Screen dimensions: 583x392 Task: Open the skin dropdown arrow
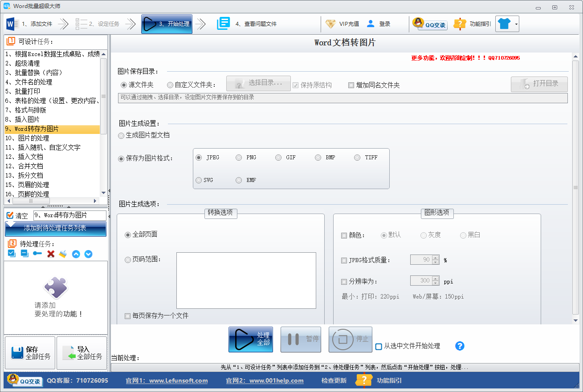(516, 24)
